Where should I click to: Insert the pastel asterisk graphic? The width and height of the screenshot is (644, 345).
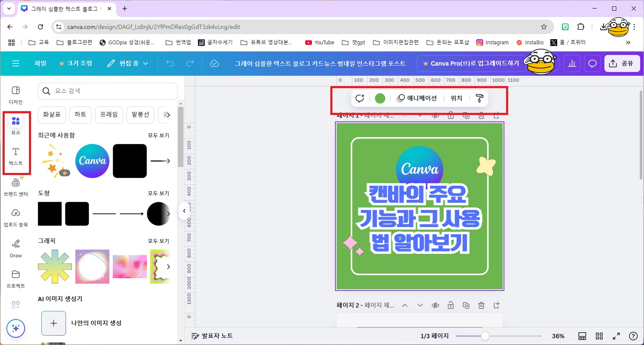(55, 267)
